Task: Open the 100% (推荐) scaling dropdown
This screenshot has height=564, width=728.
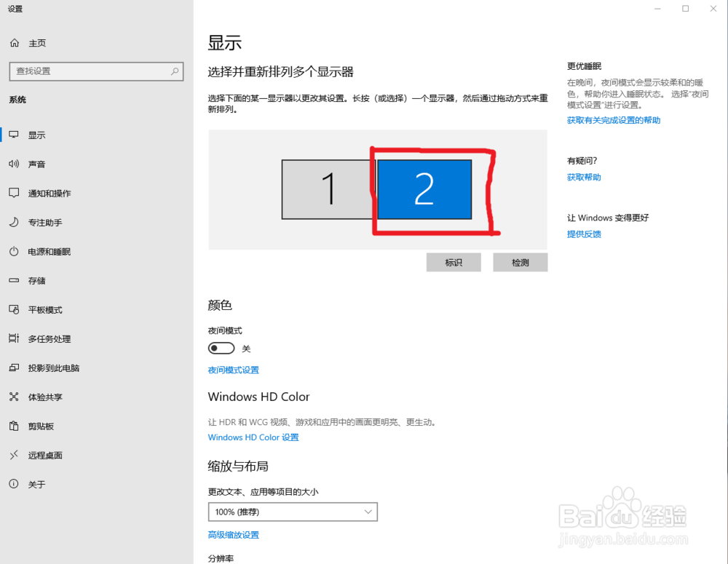Action: pos(293,512)
